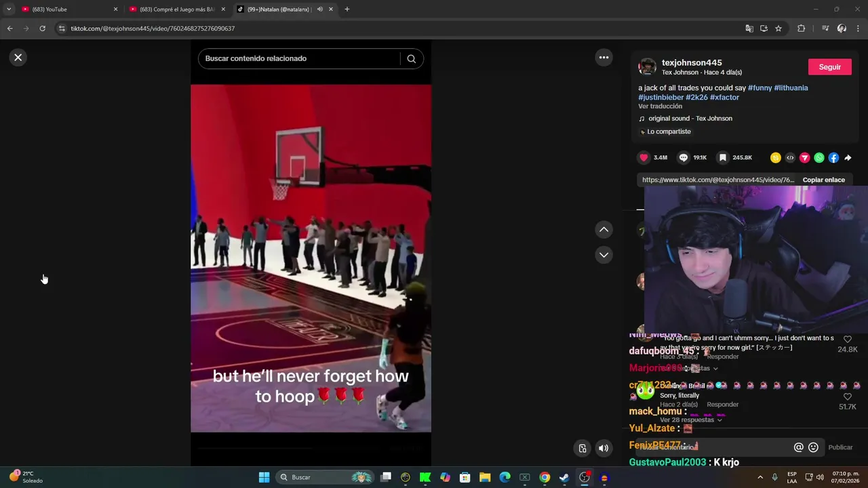The width and height of the screenshot is (868, 488).
Task: Open the #lithuania hashtag
Action: coord(791,88)
